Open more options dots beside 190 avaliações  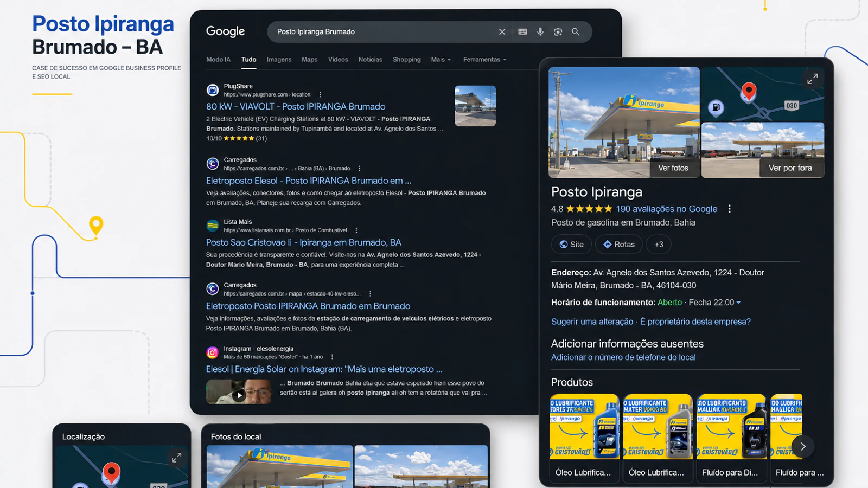(729, 209)
